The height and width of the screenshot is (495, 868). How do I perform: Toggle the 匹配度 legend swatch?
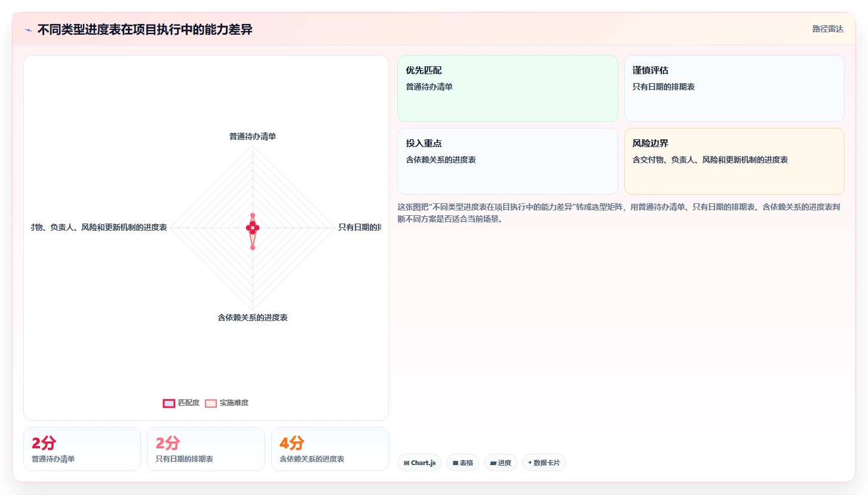point(169,403)
